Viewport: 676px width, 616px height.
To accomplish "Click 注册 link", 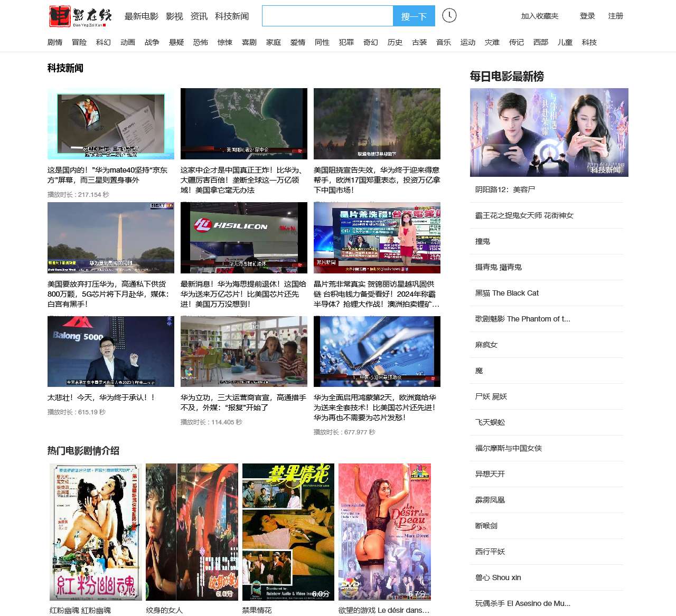I will pos(616,16).
